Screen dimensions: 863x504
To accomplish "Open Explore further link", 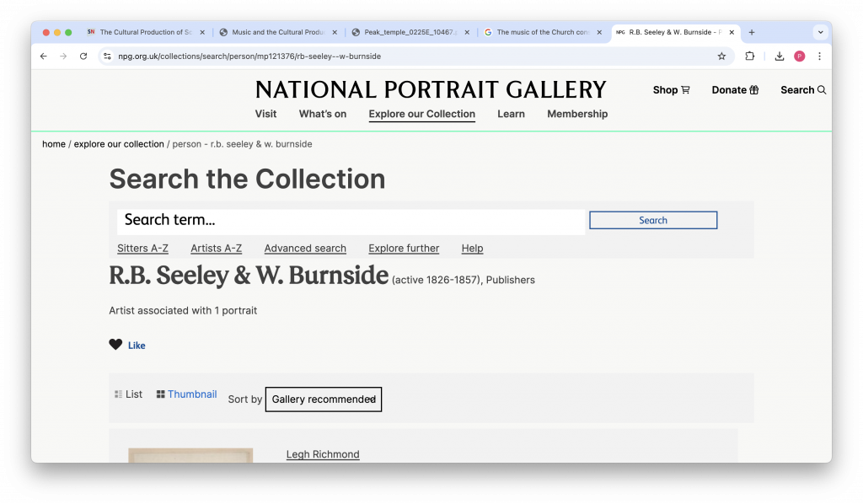I will [x=404, y=248].
